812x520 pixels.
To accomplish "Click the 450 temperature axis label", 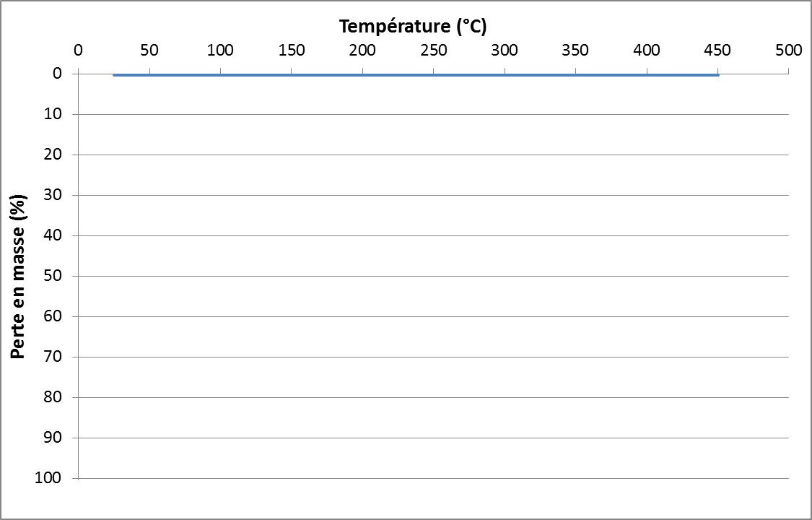I will click(x=717, y=51).
